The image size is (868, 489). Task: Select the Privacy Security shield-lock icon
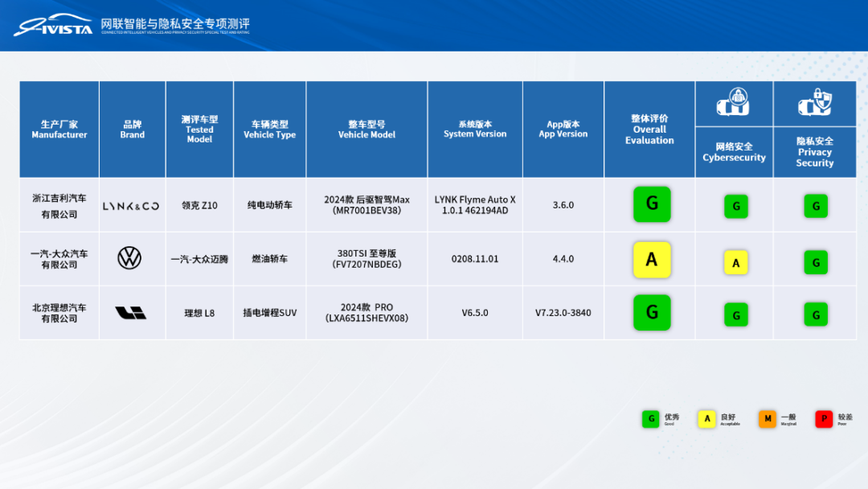[x=815, y=101]
